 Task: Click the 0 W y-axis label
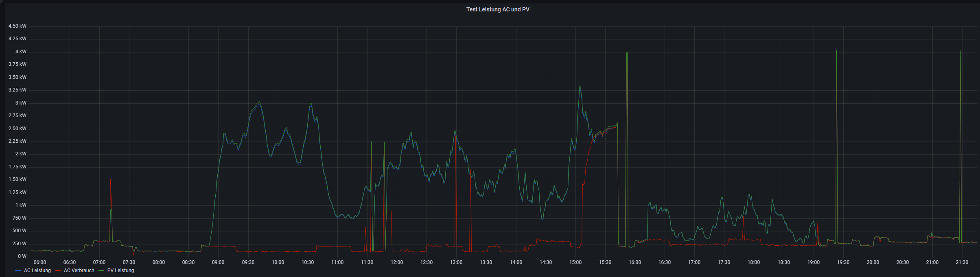22,256
